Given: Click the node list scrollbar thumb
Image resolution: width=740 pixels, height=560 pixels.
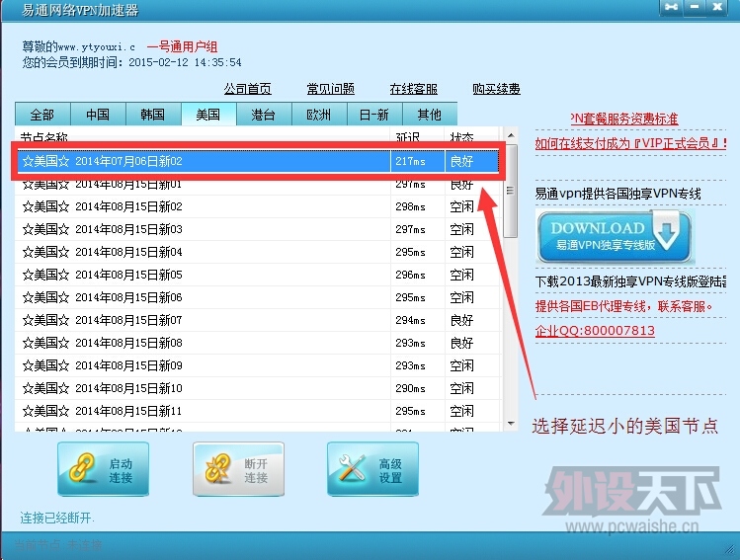Looking at the screenshot, I should point(510,191).
